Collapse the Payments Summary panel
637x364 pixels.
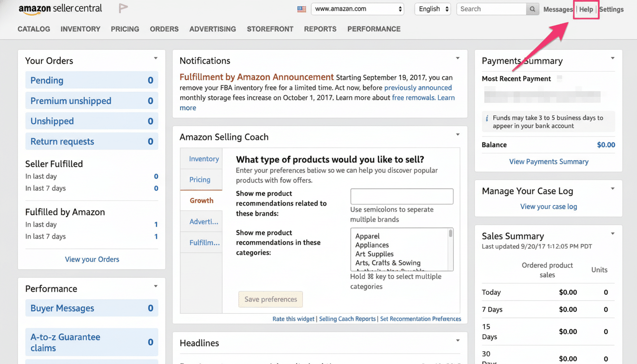pyautogui.click(x=612, y=58)
